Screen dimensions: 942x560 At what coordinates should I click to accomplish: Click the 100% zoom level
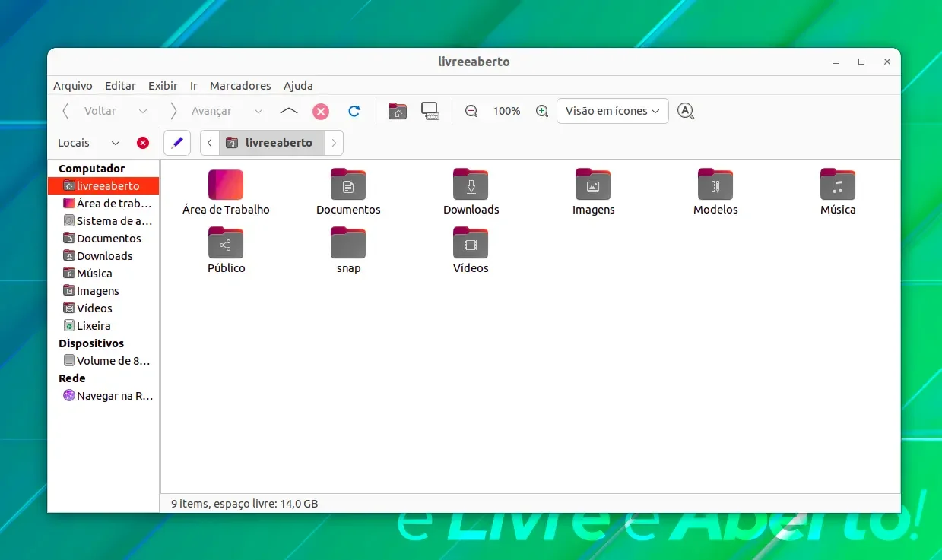click(506, 111)
